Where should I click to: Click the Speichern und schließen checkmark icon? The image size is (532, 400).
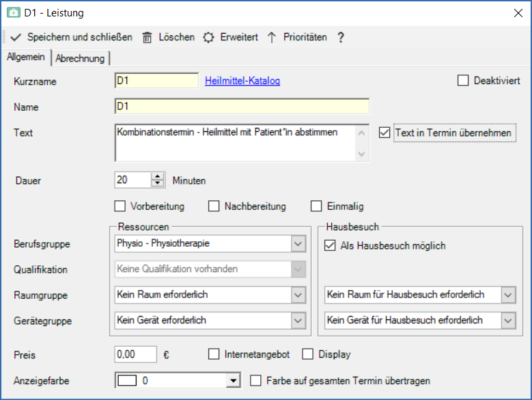pos(16,38)
